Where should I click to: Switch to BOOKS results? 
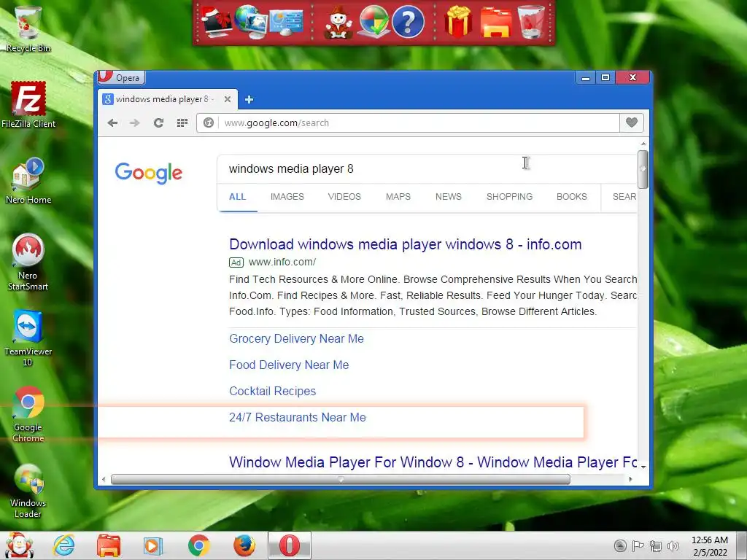click(x=572, y=197)
